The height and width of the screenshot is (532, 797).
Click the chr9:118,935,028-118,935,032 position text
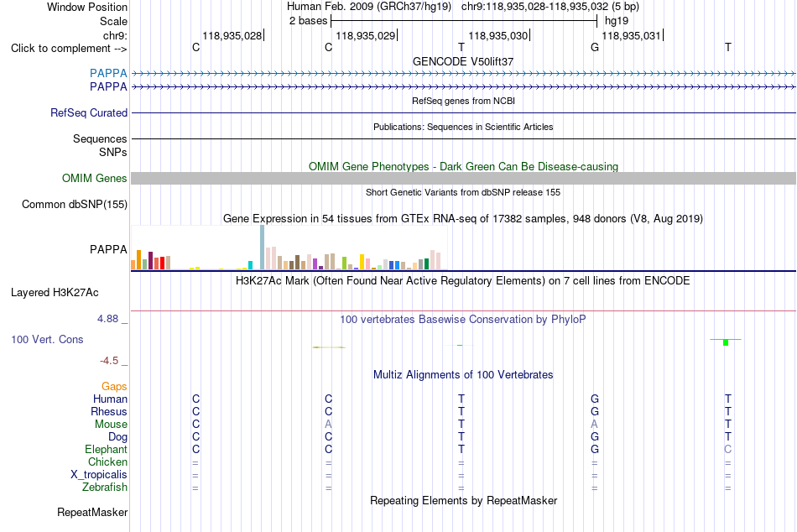point(534,7)
